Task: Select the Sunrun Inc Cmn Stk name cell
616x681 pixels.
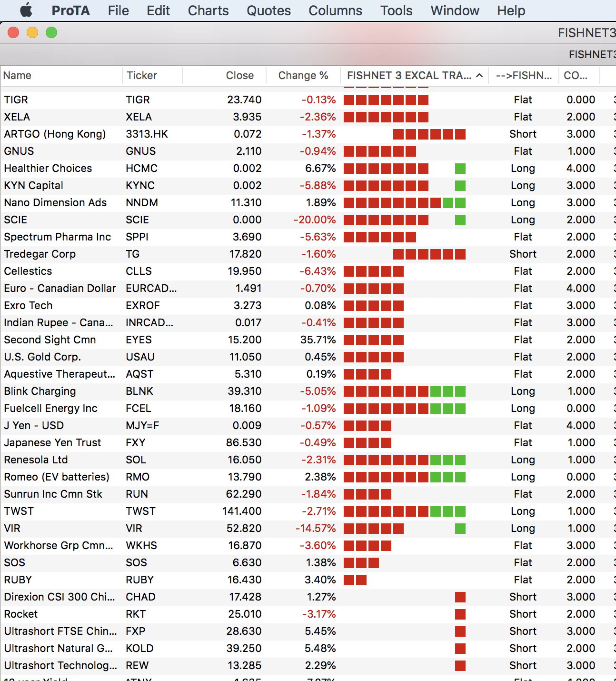Action: tap(53, 494)
